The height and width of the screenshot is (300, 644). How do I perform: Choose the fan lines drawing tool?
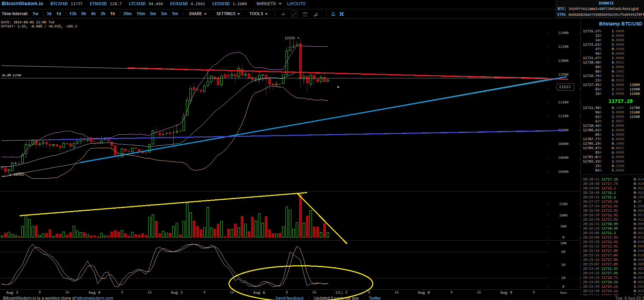(316, 14)
